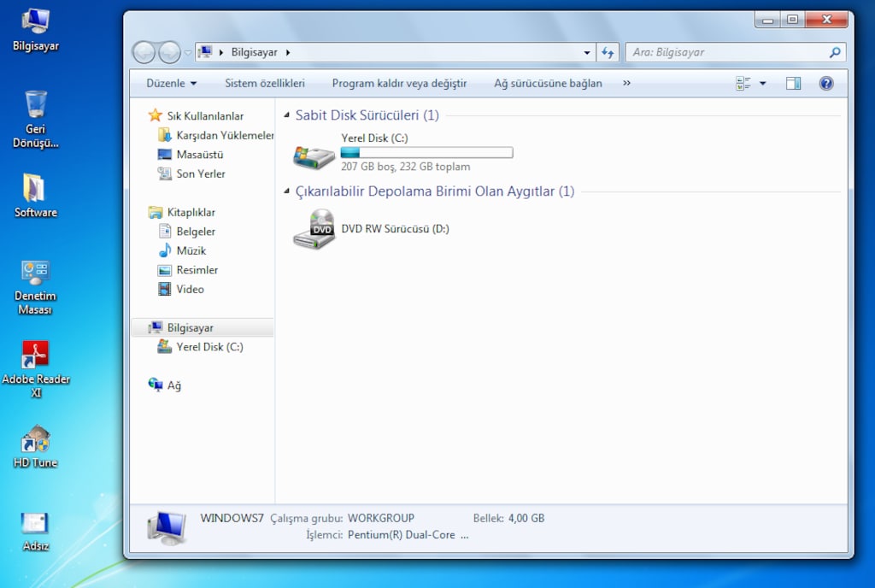Select DVD RW Sürücüsü (D:) drive icon

coord(314,229)
